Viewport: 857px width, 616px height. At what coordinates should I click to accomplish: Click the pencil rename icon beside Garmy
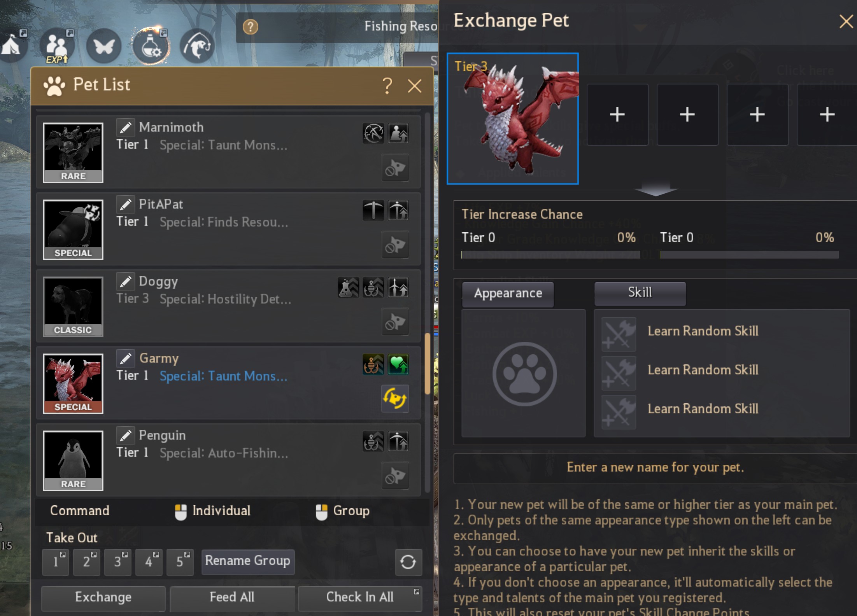click(125, 359)
